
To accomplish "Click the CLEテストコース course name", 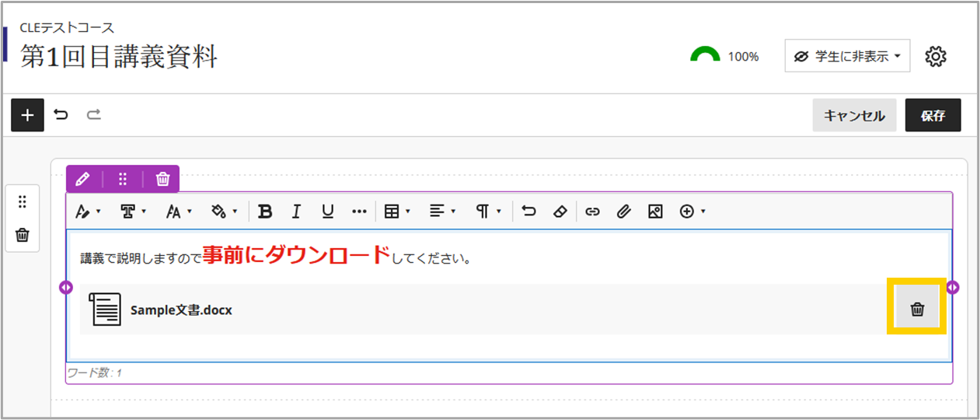I will pos(68,28).
